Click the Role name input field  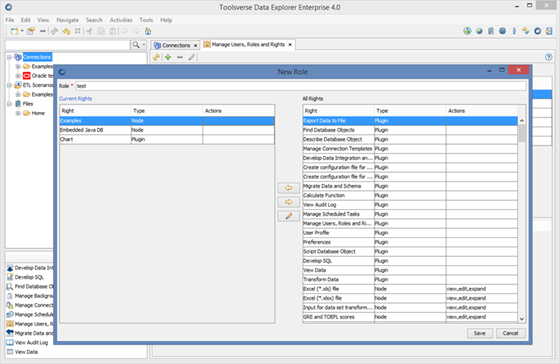pyautogui.click(x=301, y=86)
